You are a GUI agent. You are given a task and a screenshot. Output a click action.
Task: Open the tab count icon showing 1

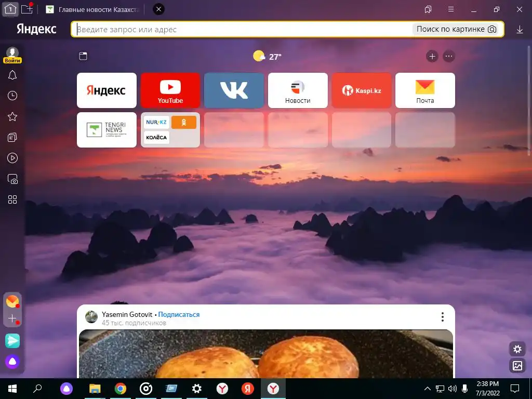[x=10, y=9]
